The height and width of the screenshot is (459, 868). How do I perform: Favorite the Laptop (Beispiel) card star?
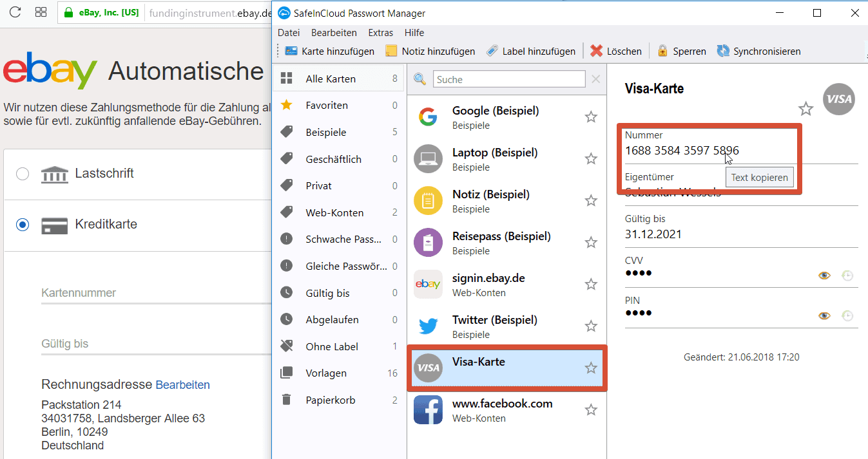click(x=591, y=158)
